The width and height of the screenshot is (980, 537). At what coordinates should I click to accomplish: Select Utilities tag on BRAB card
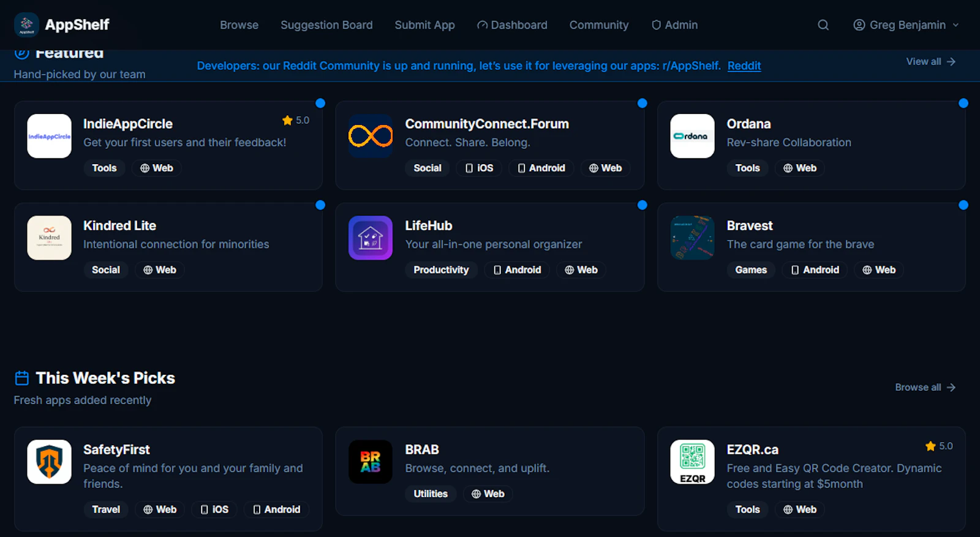tap(431, 494)
